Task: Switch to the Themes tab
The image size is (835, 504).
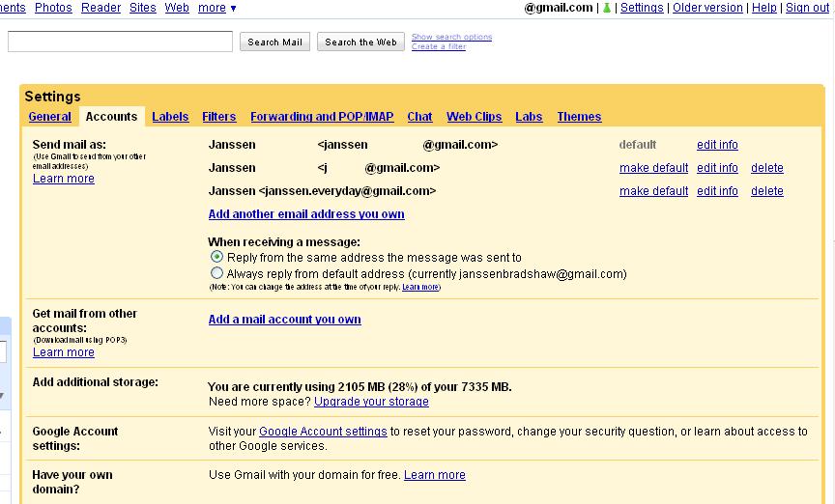Action: [x=580, y=117]
